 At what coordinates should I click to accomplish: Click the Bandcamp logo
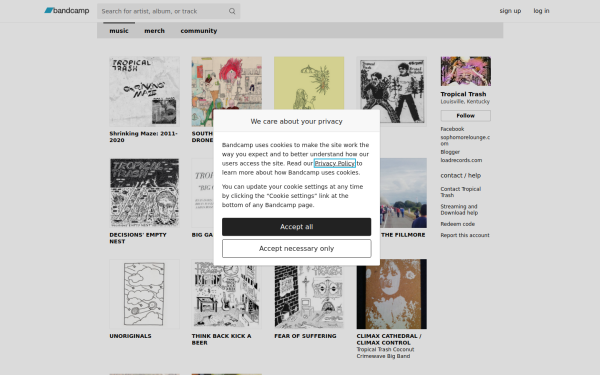[67, 11]
